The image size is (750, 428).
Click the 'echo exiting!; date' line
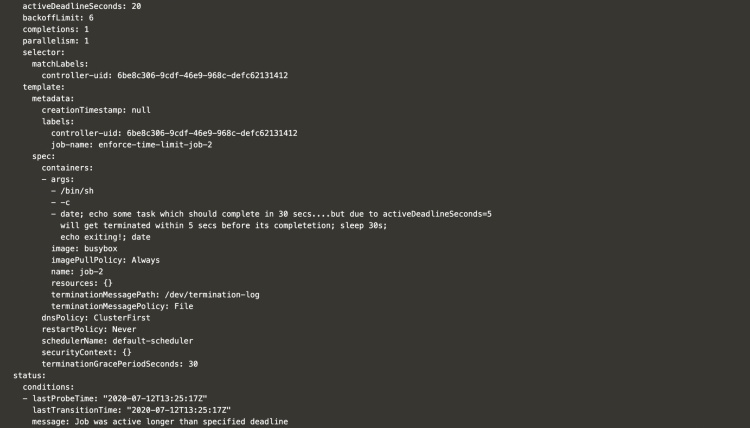click(105, 237)
